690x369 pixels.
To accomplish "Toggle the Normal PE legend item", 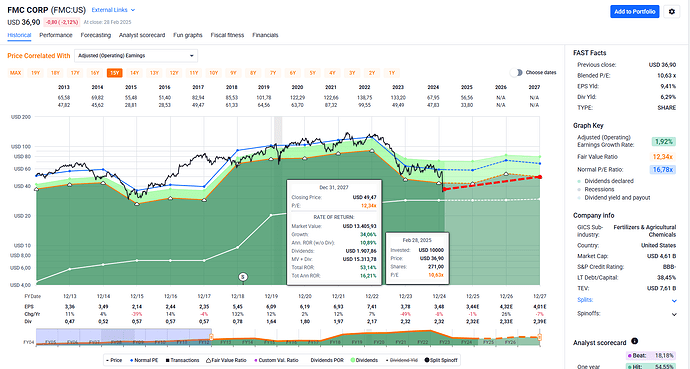I will click(144, 360).
